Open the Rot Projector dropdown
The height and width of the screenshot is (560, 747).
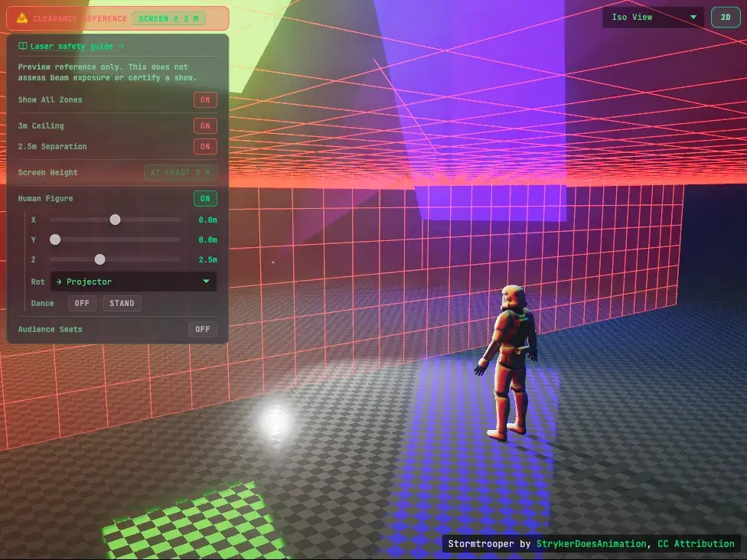coord(133,282)
